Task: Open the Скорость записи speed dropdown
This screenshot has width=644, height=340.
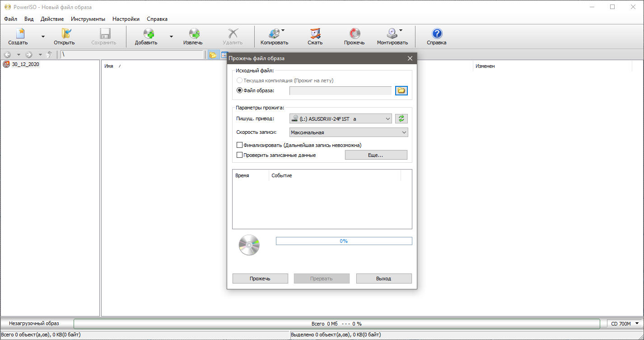Action: click(404, 132)
